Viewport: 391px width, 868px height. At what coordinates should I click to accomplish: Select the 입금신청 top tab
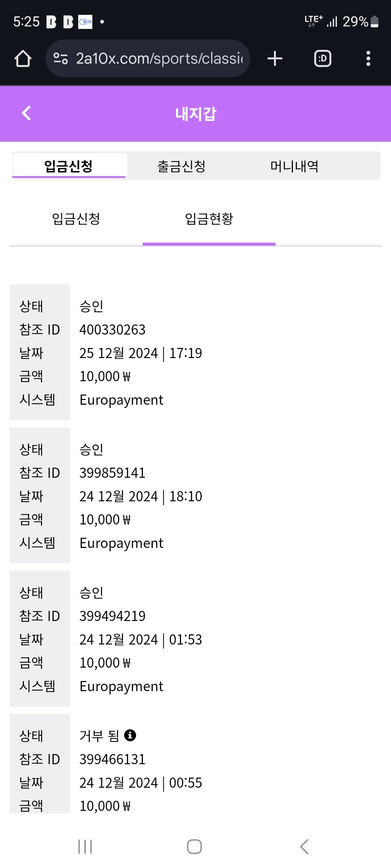69,166
